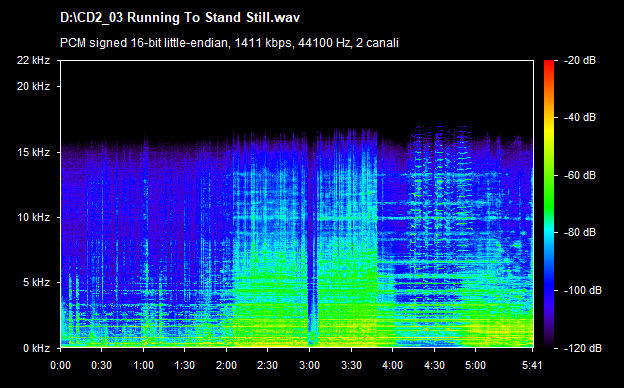
Task: Click the 5:41 end time label
Action: [x=532, y=365]
